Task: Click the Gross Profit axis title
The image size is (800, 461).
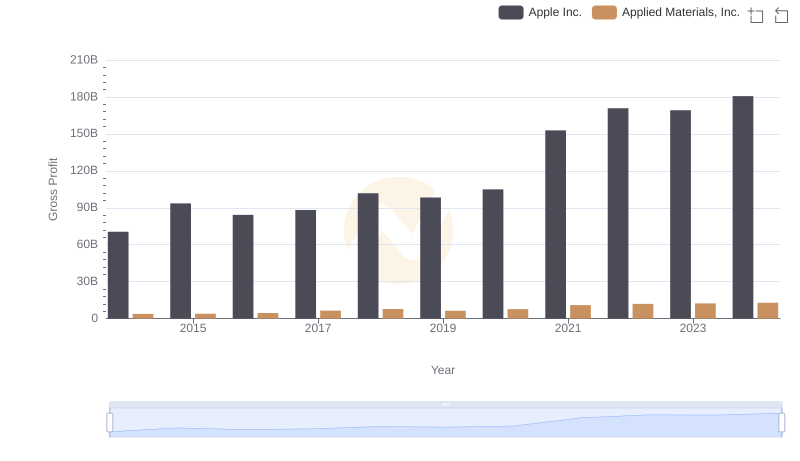Action: coord(53,189)
